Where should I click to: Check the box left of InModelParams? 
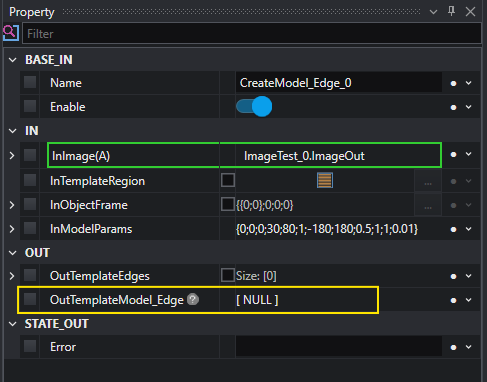point(30,228)
